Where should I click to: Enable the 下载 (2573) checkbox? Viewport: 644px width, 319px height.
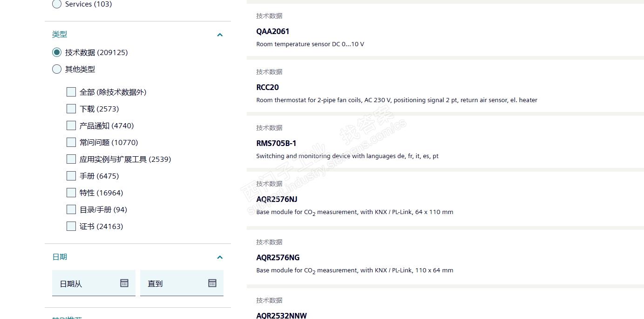click(x=71, y=109)
